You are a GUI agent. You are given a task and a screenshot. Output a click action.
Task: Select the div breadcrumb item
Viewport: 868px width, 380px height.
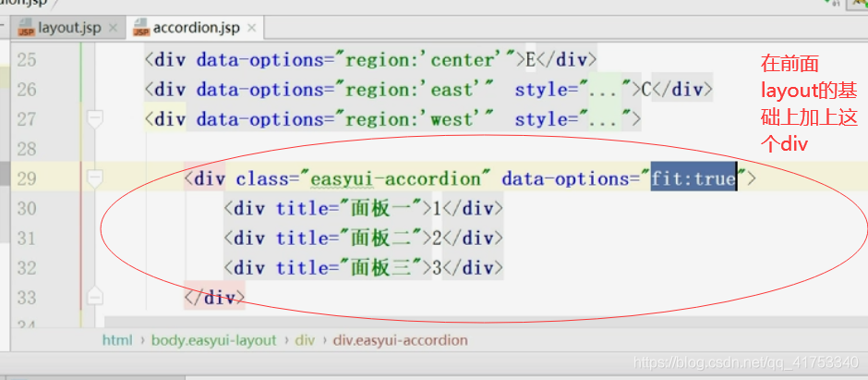[x=305, y=340]
